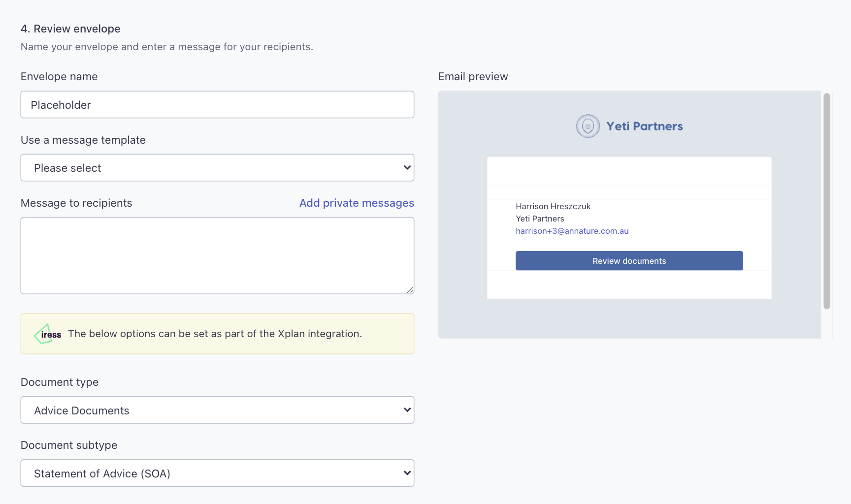Click the Yeti Partners lion emblem icon

tap(588, 126)
